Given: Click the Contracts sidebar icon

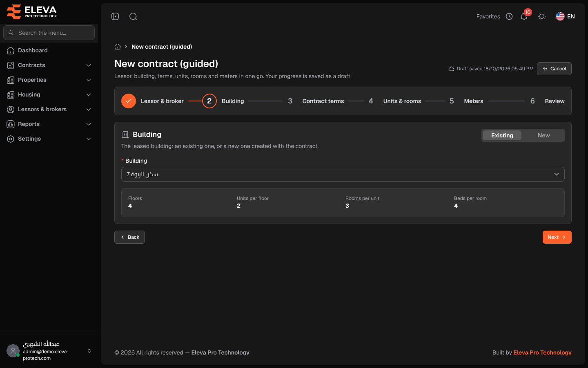Looking at the screenshot, I should tap(11, 65).
